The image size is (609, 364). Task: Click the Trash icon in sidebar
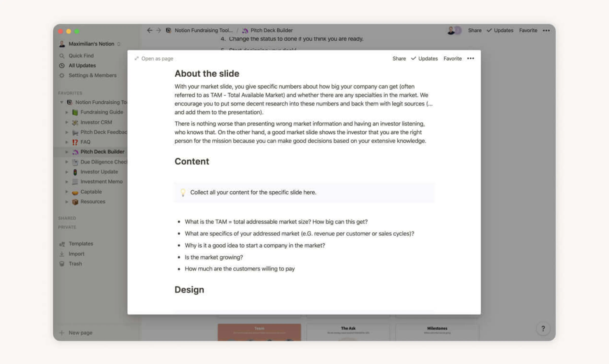[x=62, y=264]
